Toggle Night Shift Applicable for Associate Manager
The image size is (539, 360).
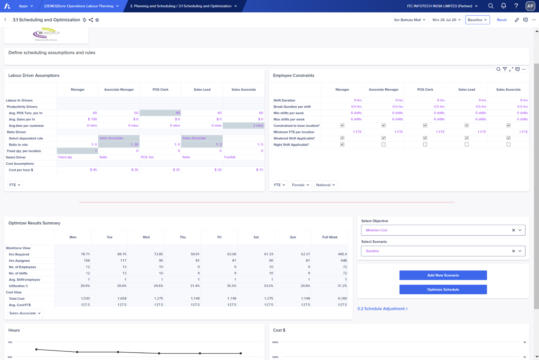383,144
